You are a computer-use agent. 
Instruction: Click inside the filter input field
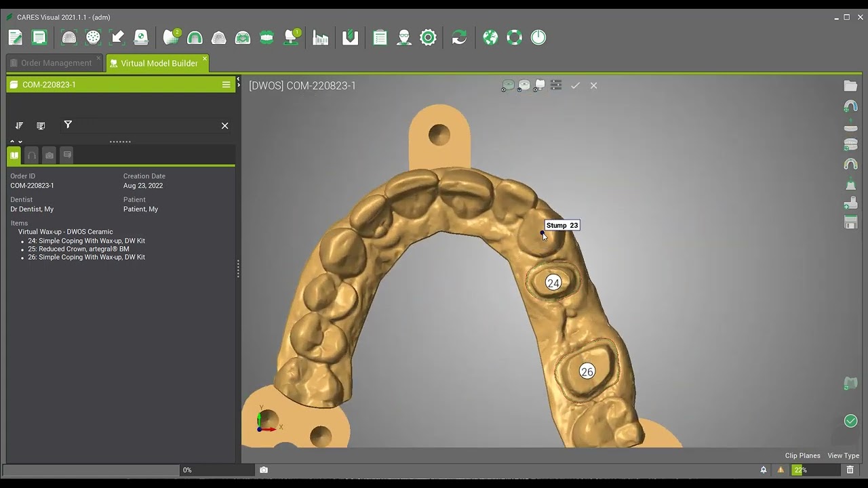point(146,125)
